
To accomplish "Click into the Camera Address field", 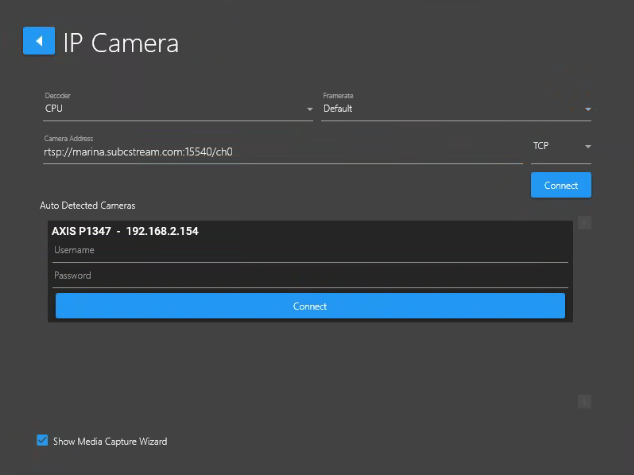I will coord(280,153).
